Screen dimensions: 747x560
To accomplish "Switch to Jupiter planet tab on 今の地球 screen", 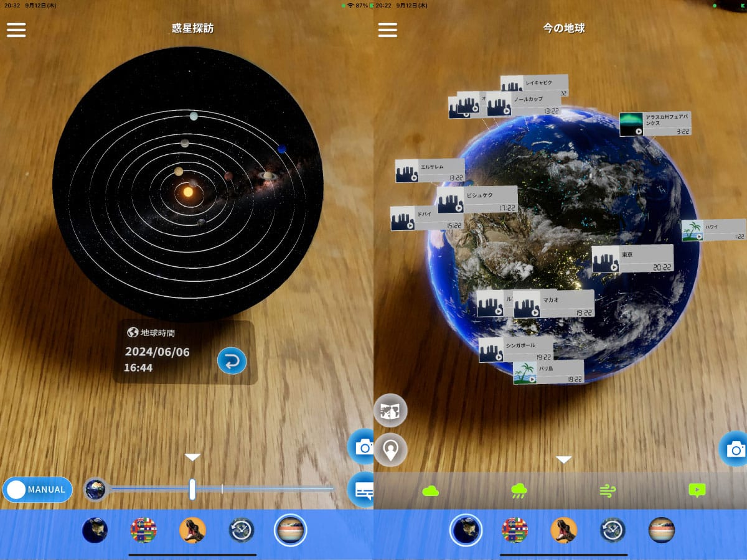I will pyautogui.click(x=661, y=530).
